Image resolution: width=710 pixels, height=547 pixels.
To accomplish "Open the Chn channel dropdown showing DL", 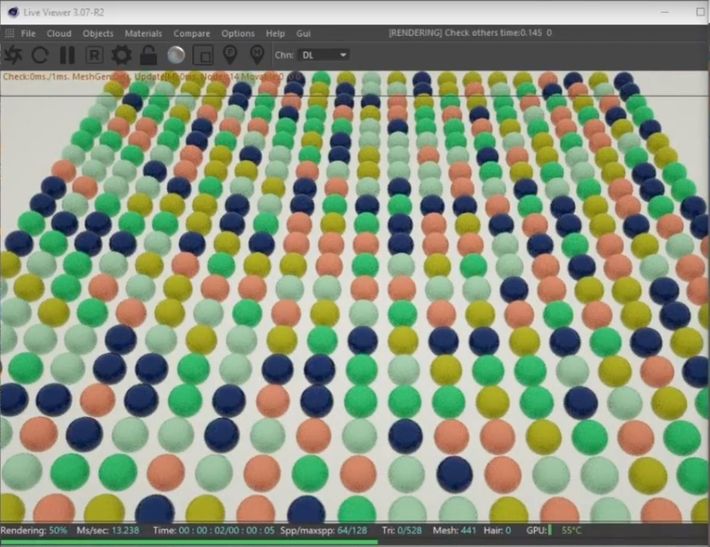I will pos(324,55).
